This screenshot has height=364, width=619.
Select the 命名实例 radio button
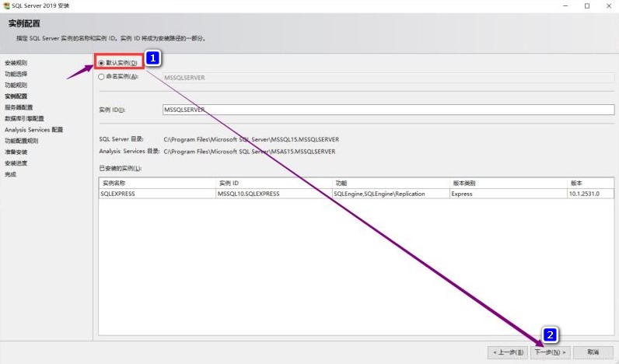click(x=101, y=77)
